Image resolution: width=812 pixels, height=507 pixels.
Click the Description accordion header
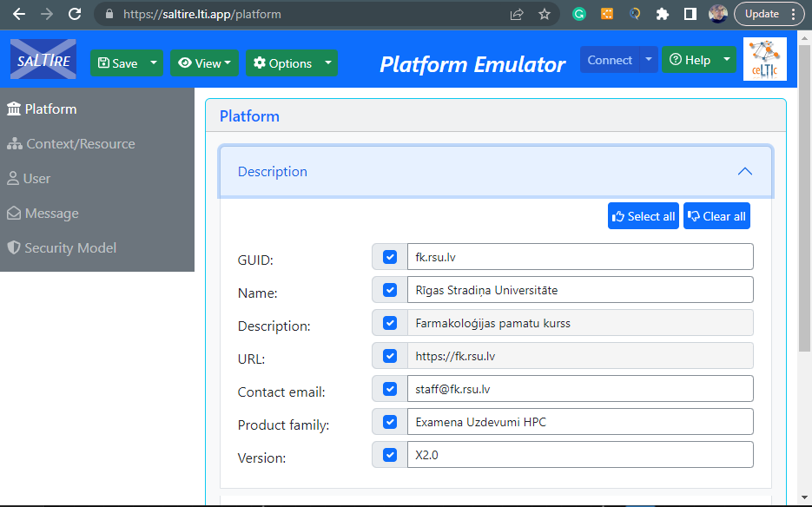(x=496, y=171)
